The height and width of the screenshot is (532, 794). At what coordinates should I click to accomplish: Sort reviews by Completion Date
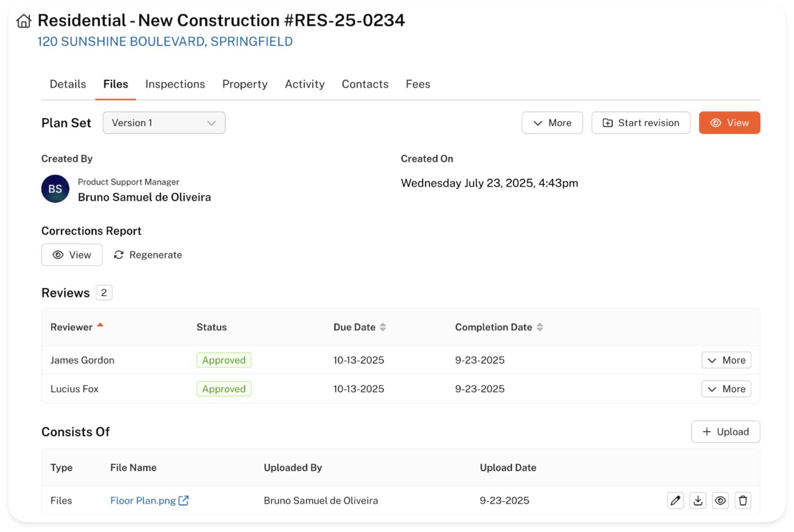point(539,327)
